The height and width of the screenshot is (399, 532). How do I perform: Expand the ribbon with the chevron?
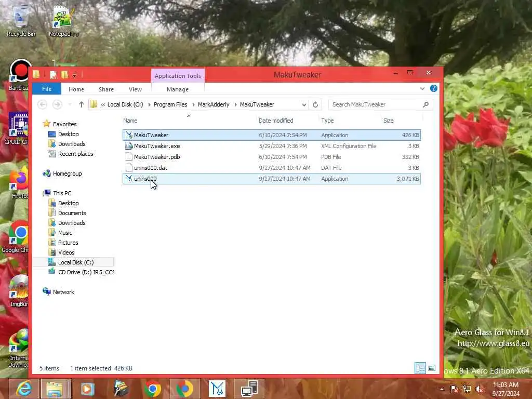(422, 88)
